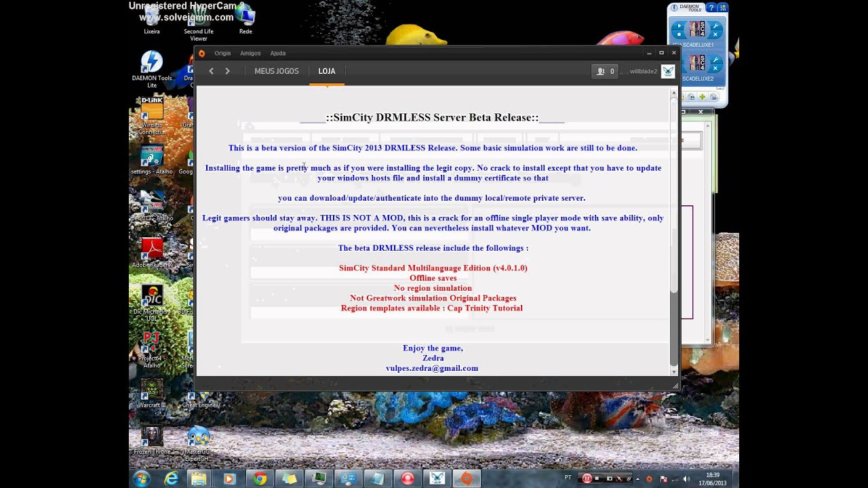Click the SC4DELUXE2 disc image thumbnail
The height and width of the screenshot is (488, 868).
pos(697,64)
